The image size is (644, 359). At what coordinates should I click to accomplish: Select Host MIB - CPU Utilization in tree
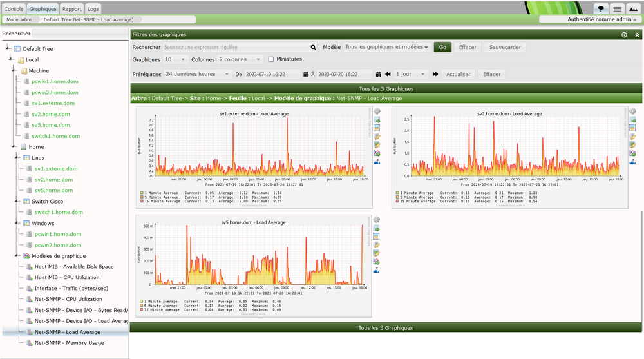[67, 277]
